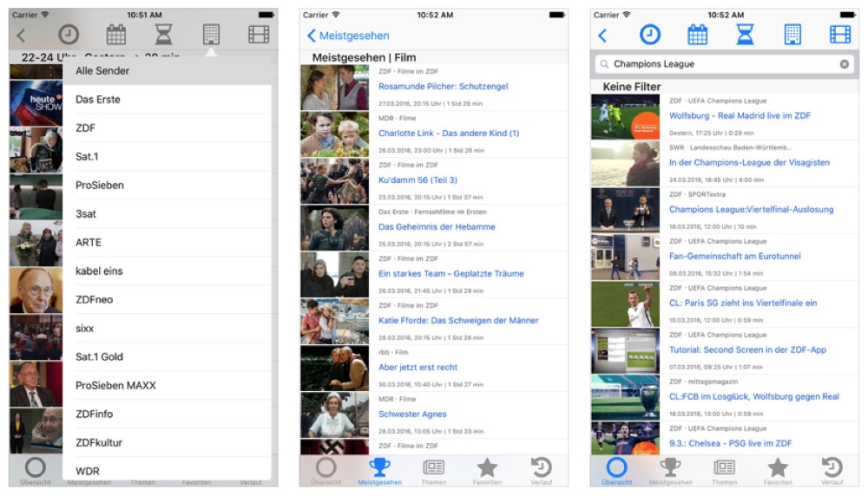This screenshot has height=496, width=868.
Task: Tap the hourglass duration icon above the search field
Action: pos(745,35)
